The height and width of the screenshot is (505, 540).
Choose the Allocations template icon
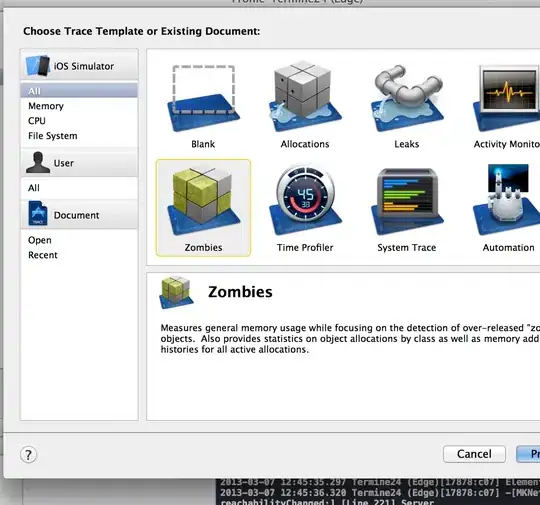click(305, 96)
